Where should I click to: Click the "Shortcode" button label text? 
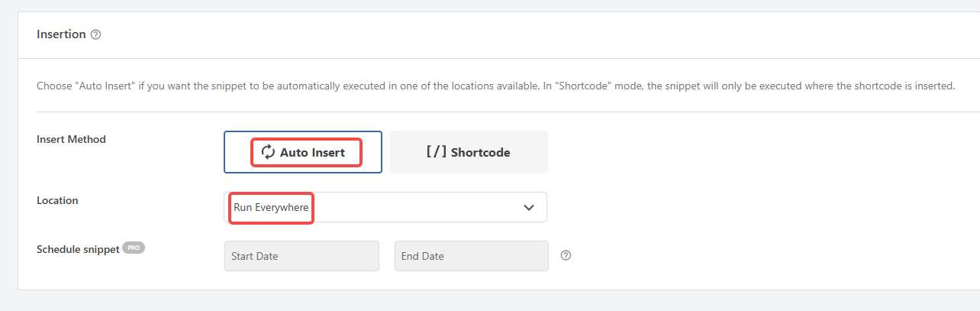(480, 152)
